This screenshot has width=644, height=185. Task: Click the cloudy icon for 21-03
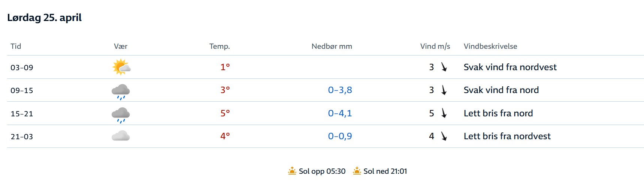121,136
